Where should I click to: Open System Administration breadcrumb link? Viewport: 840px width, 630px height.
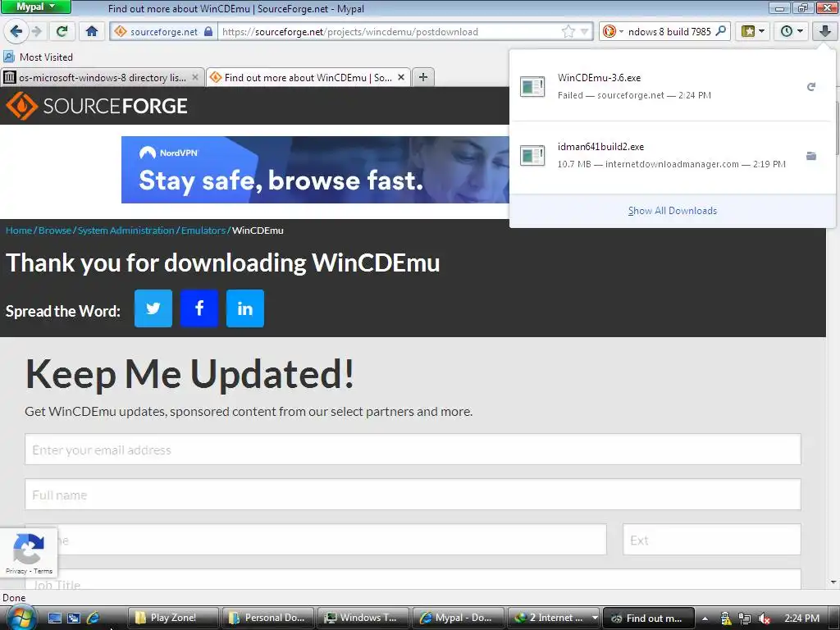126,231
